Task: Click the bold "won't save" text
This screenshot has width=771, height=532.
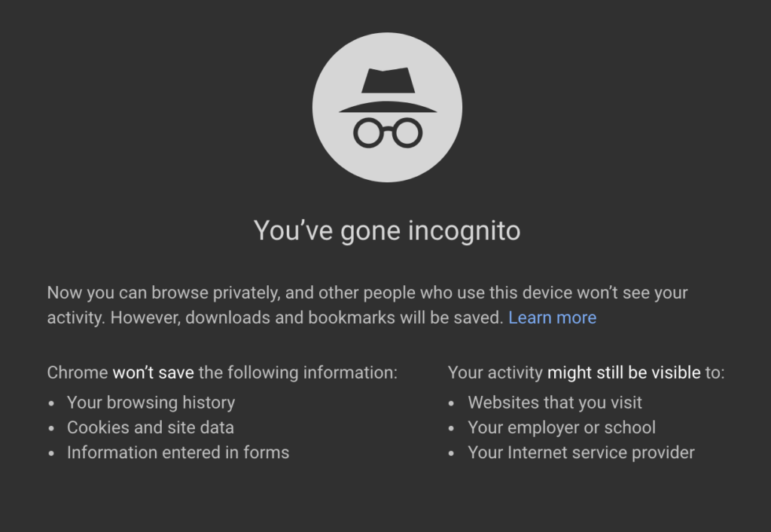Action: pos(154,372)
